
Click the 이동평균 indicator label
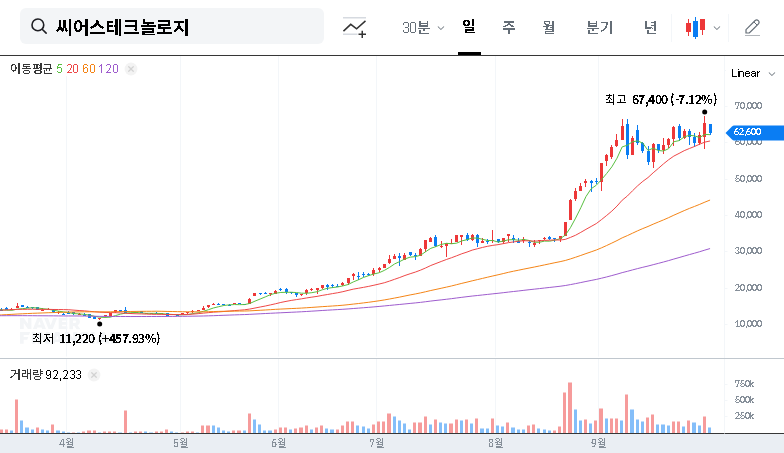(31, 69)
